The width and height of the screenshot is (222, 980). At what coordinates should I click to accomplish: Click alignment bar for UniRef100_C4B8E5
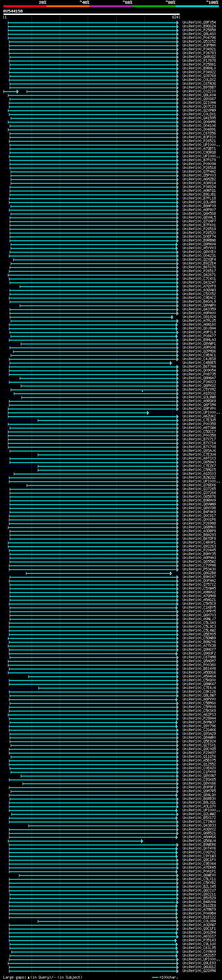pos(90,363)
